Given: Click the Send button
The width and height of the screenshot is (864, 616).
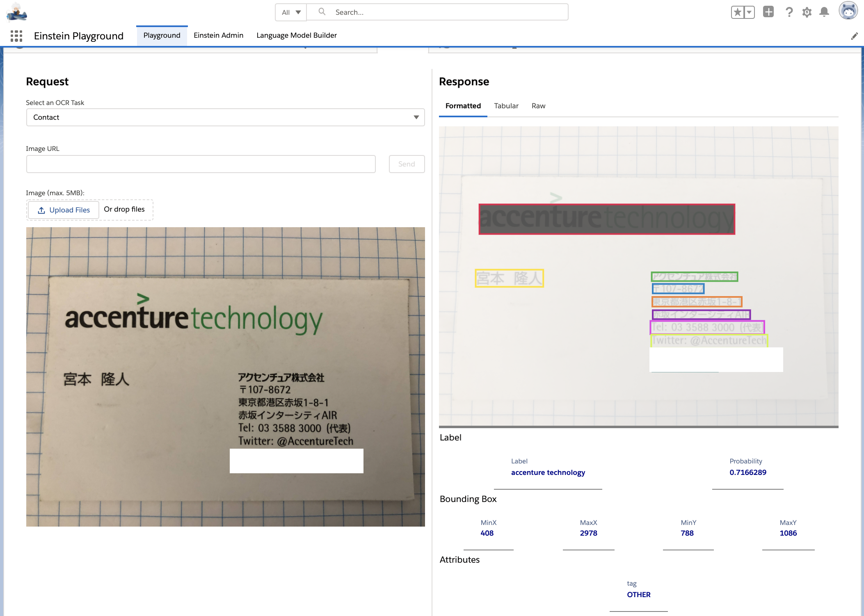Looking at the screenshot, I should pyautogui.click(x=406, y=164).
